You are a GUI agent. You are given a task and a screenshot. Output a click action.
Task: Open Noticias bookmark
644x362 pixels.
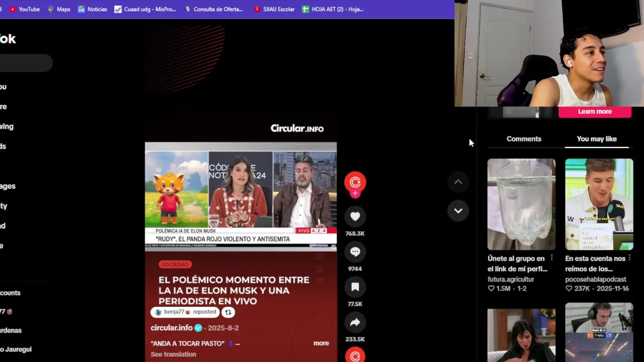[92, 9]
